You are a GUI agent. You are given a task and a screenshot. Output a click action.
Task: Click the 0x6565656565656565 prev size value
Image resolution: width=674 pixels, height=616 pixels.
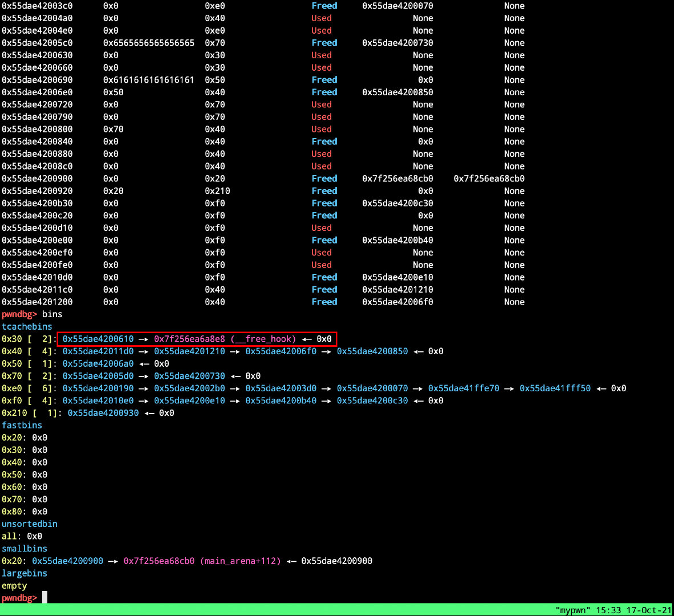pos(149,43)
